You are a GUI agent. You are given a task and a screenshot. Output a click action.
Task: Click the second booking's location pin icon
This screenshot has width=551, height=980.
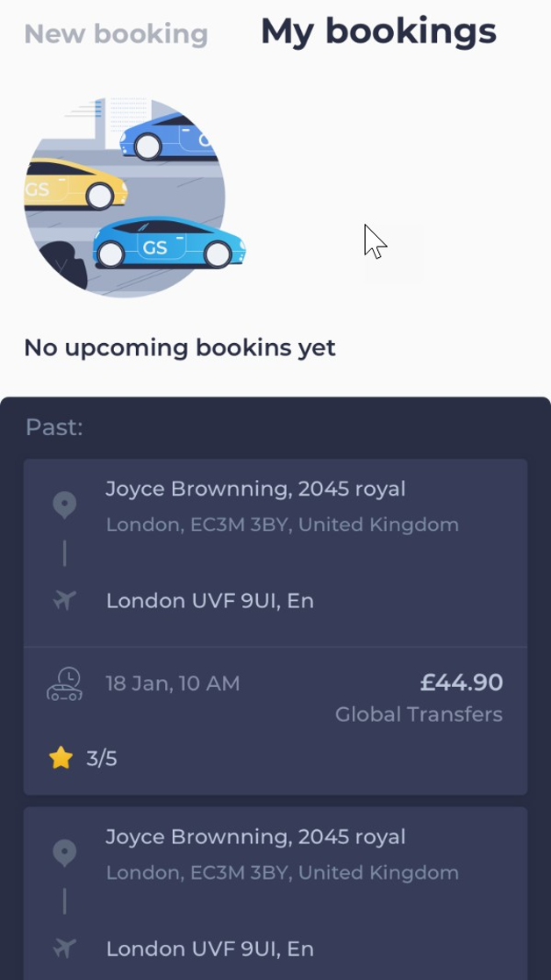[x=64, y=853]
